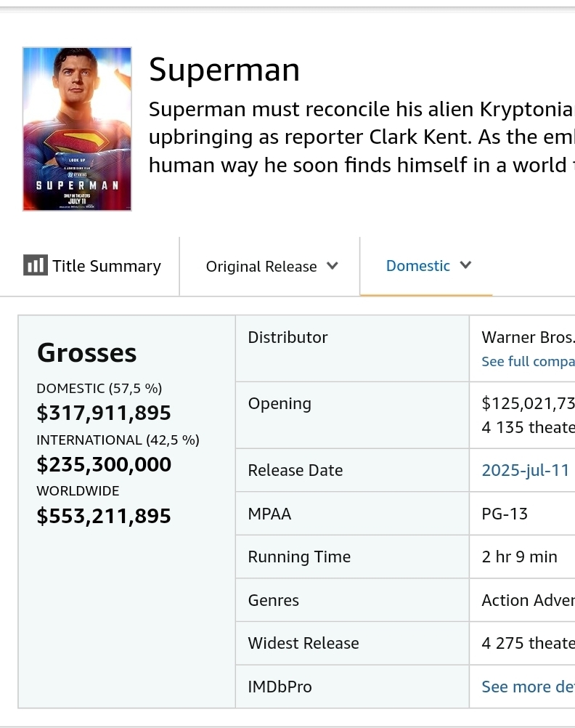This screenshot has width=575, height=728.
Task: Click the 2 hr 9 min running time
Action: tap(519, 557)
